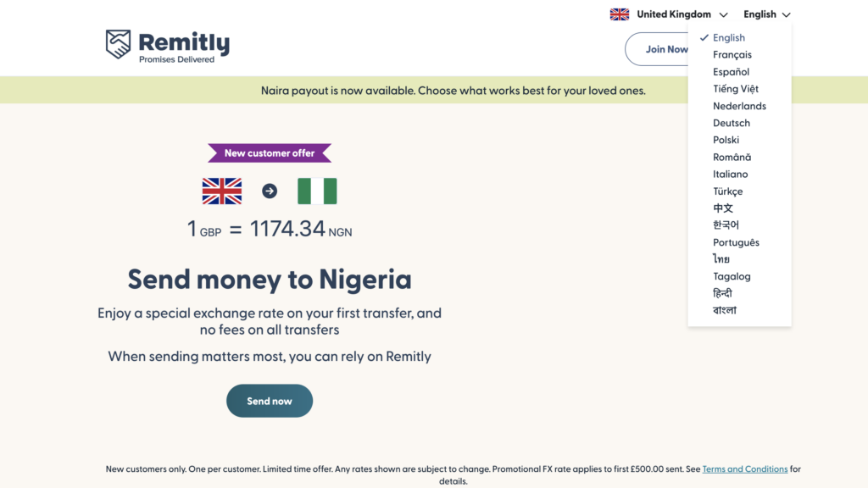The image size is (868, 488).
Task: Open the Terms and Conditions link
Action: pos(744,469)
